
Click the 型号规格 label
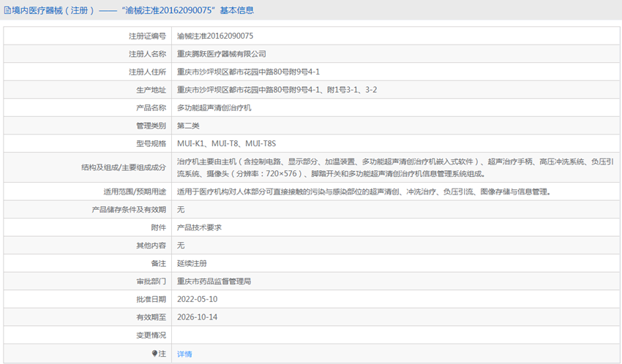(x=151, y=143)
